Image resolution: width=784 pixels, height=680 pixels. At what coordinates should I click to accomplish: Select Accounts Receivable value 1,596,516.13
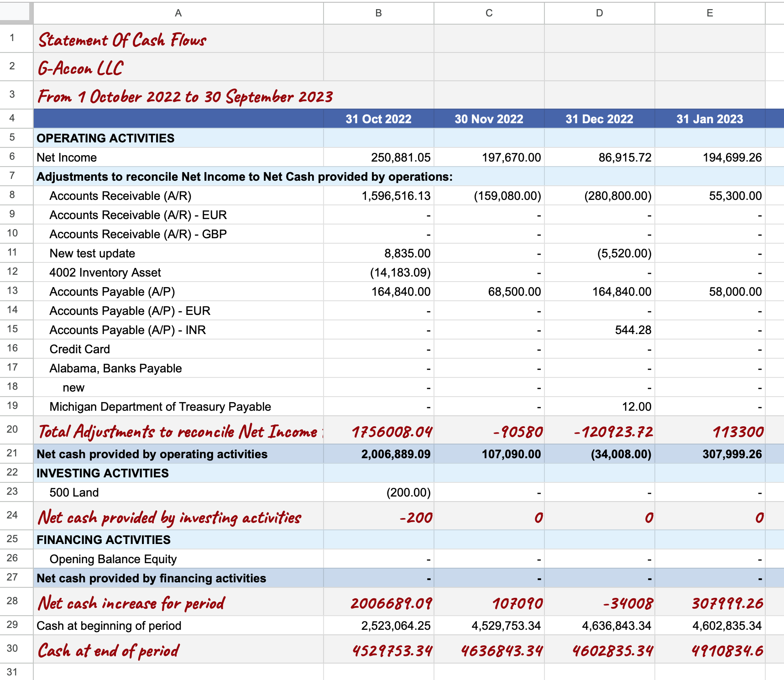(379, 195)
